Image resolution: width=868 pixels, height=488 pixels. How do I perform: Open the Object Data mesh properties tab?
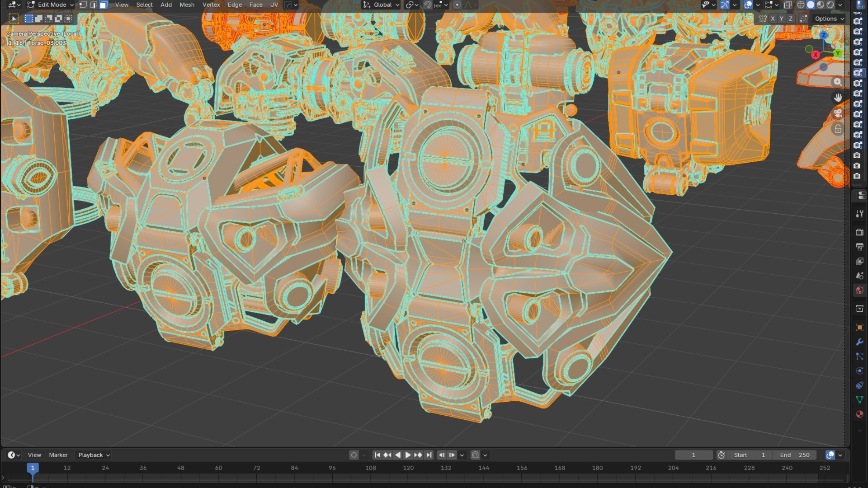[859, 399]
